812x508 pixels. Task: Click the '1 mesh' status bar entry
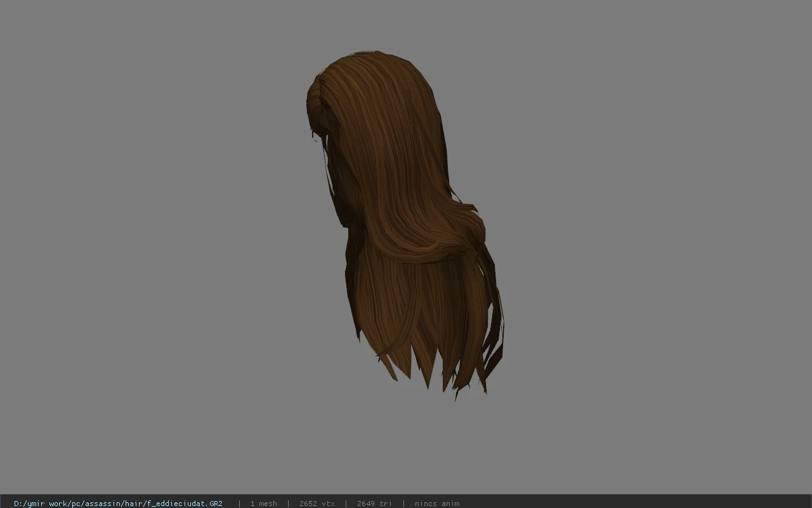(263, 504)
